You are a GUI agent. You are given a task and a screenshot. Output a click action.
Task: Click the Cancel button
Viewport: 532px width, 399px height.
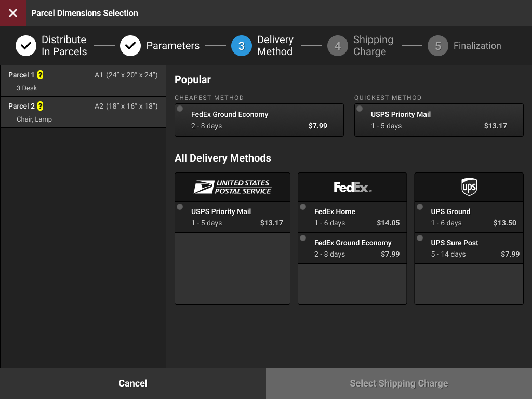click(x=132, y=383)
